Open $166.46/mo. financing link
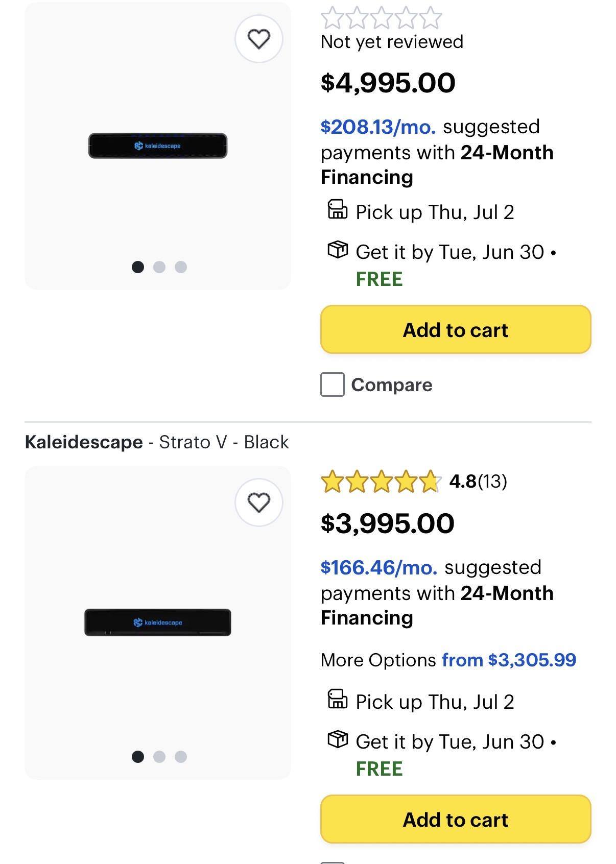This screenshot has width=616, height=864. click(379, 567)
